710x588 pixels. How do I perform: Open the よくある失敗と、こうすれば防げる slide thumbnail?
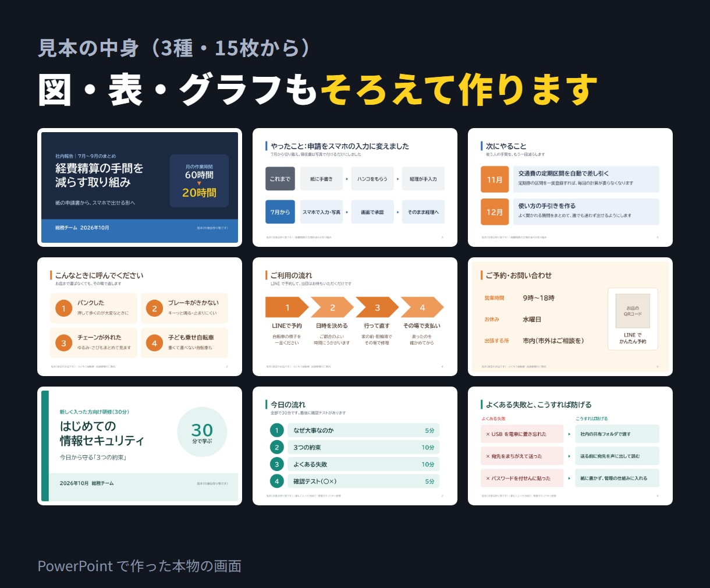click(570, 446)
